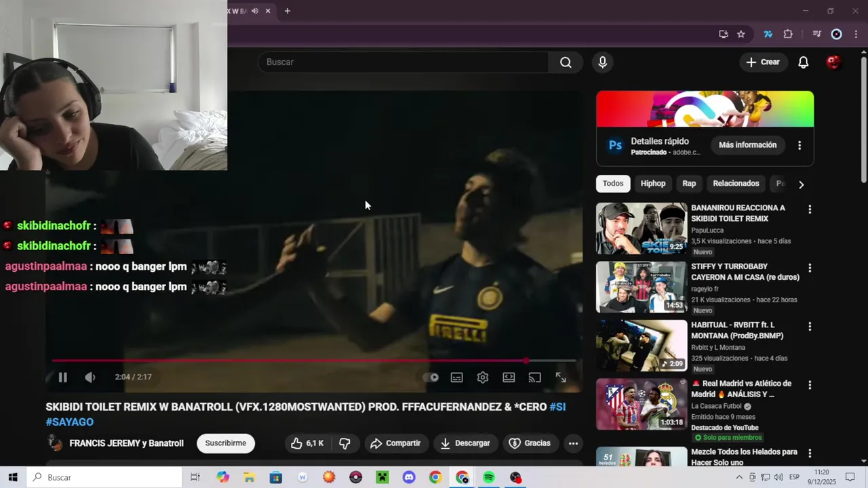Open a new browser tab

tap(288, 11)
